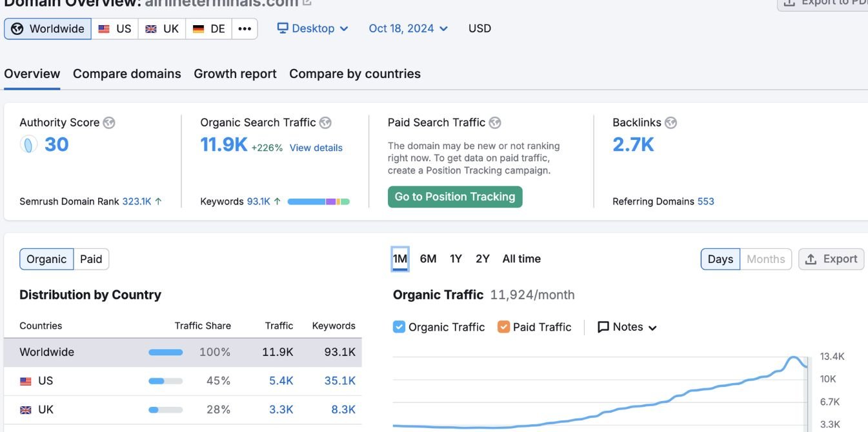Expand the Notes dropdown
The height and width of the screenshot is (432, 868).
click(627, 327)
